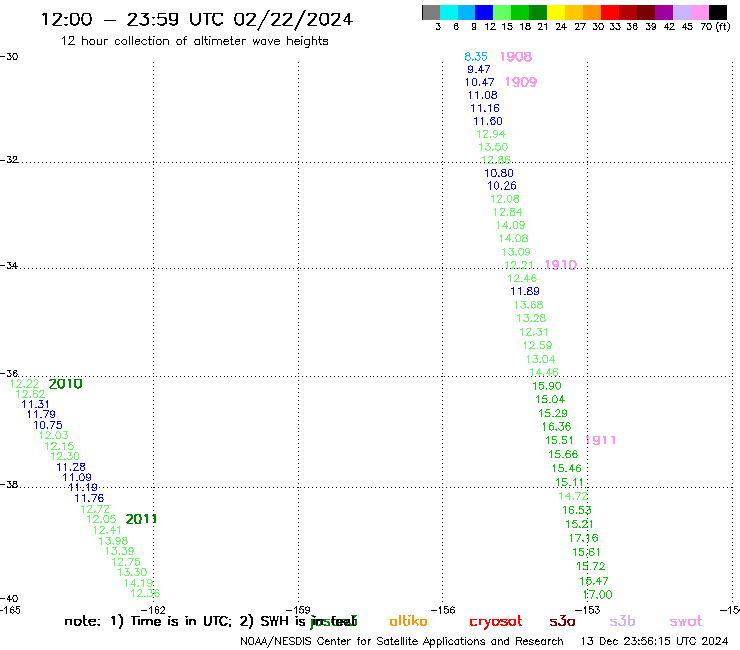This screenshot has height=650, width=740.
Task: Click the 13.98 wave height value
Action: coord(113,541)
